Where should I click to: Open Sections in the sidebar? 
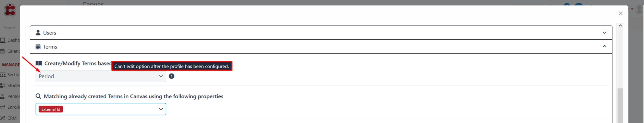pyautogui.click(x=10, y=74)
